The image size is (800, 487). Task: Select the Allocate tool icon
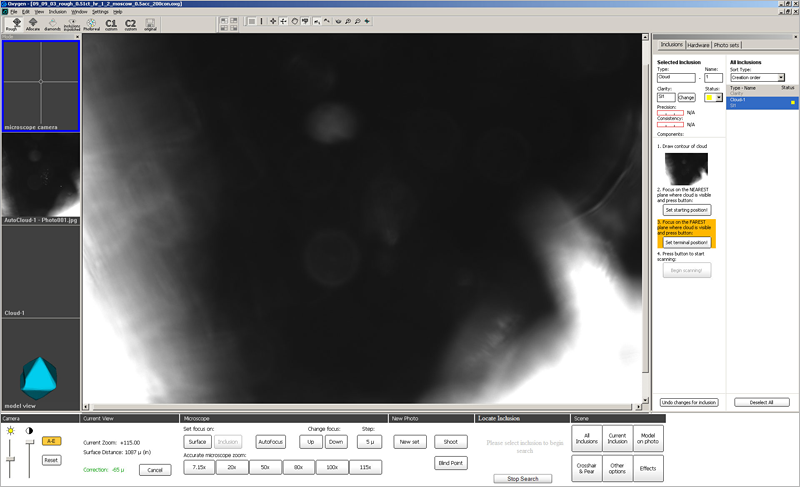point(34,25)
